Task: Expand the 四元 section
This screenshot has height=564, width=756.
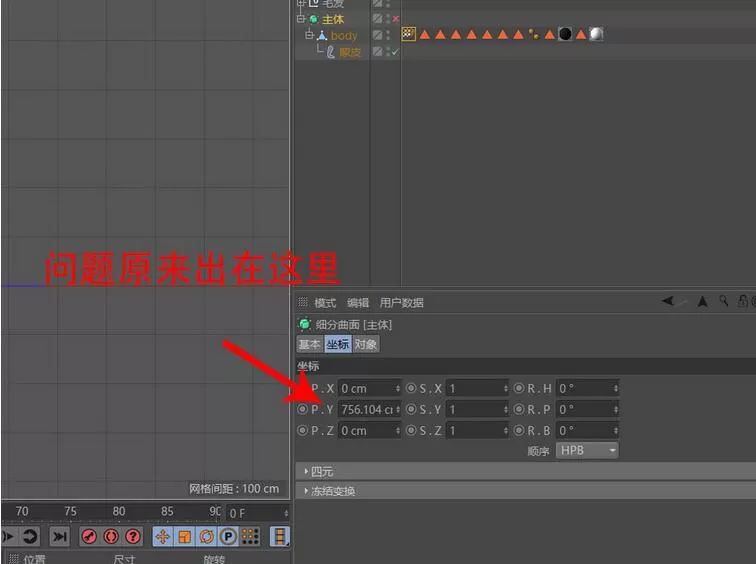Action: (306, 471)
